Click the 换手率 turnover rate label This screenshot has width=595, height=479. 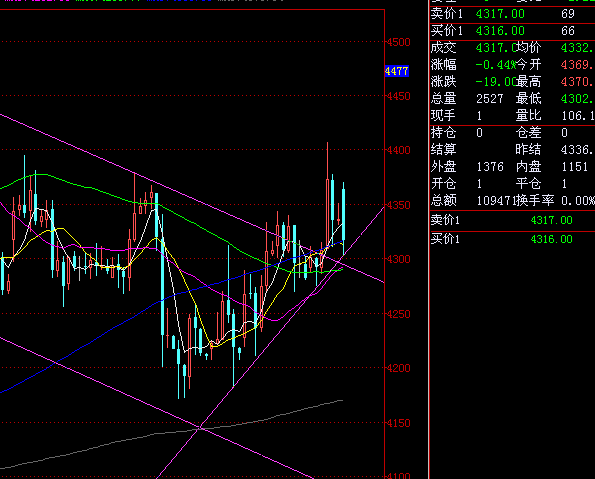point(536,200)
